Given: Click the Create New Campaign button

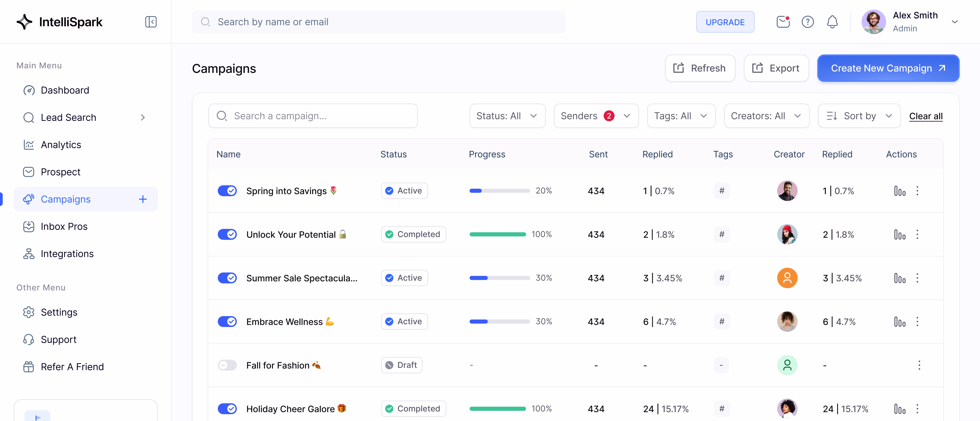Looking at the screenshot, I should [887, 68].
